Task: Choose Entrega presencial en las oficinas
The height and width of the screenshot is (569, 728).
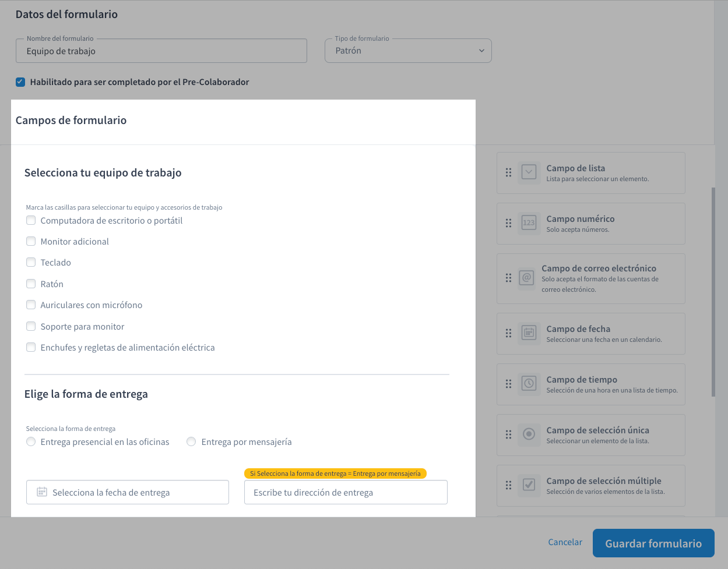Action: (x=31, y=442)
